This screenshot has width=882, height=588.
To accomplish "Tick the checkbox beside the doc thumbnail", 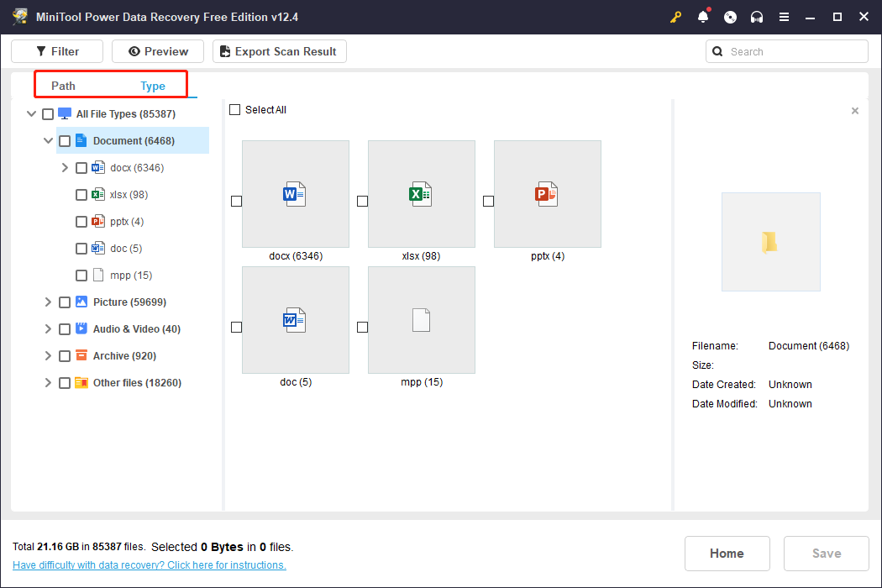I will (237, 327).
